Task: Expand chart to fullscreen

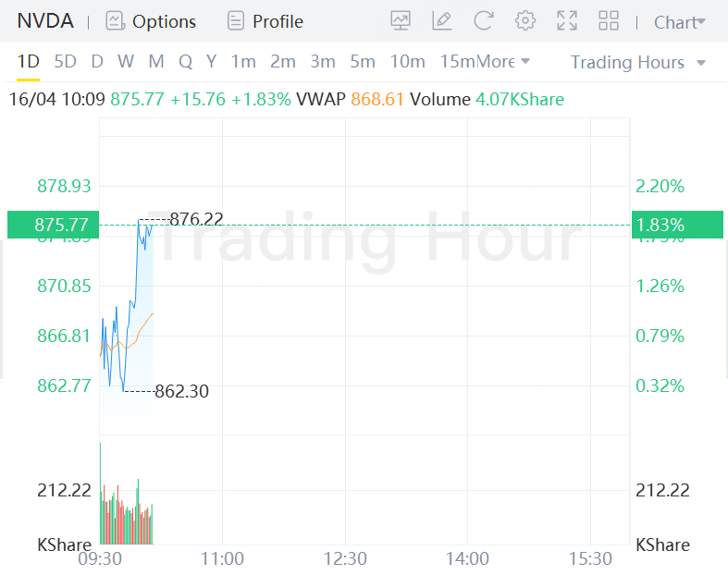Action: point(567,21)
